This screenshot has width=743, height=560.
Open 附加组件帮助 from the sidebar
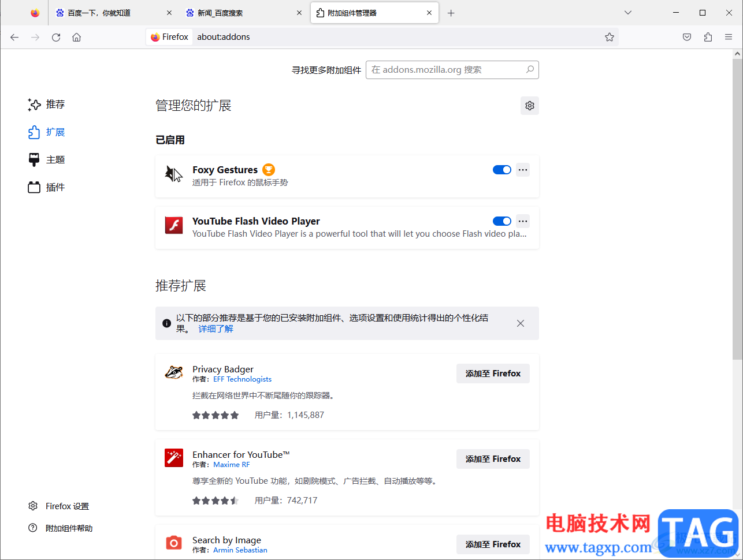tap(60, 528)
